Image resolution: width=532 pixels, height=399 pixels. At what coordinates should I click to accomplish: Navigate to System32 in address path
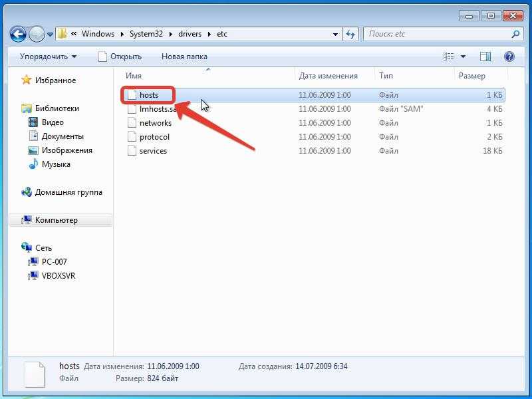coord(146,34)
